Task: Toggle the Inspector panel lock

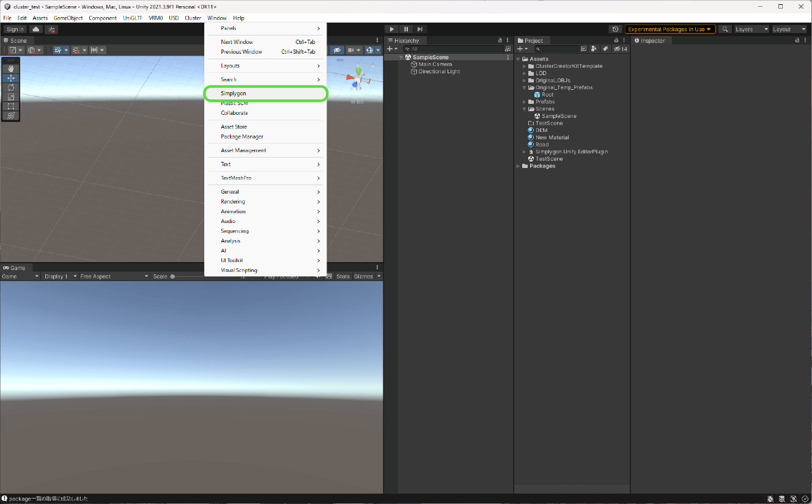Action: (x=797, y=40)
